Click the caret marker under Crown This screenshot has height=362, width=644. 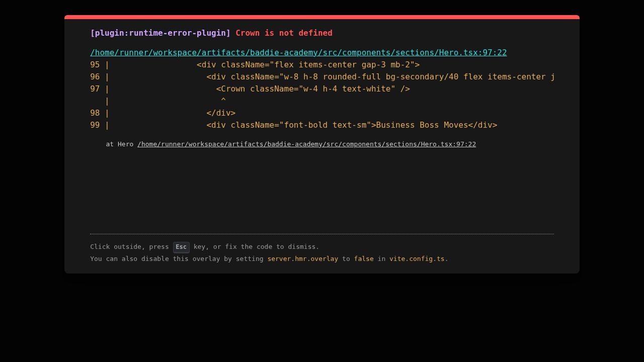223,101
